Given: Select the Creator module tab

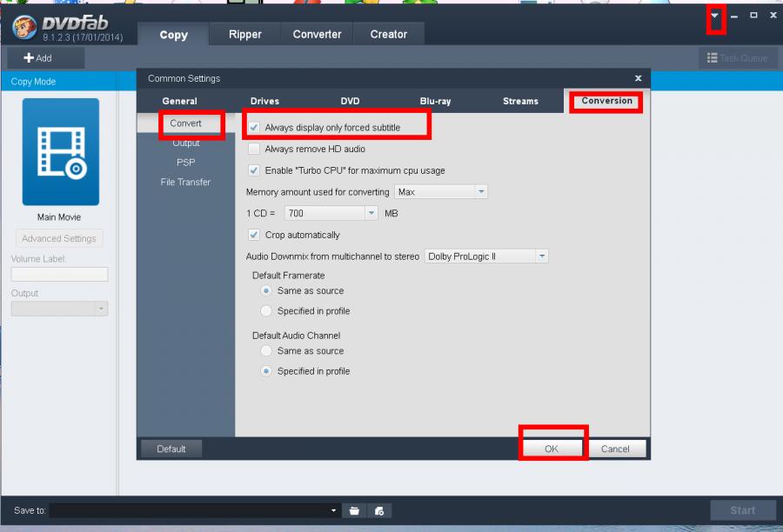Looking at the screenshot, I should [389, 34].
